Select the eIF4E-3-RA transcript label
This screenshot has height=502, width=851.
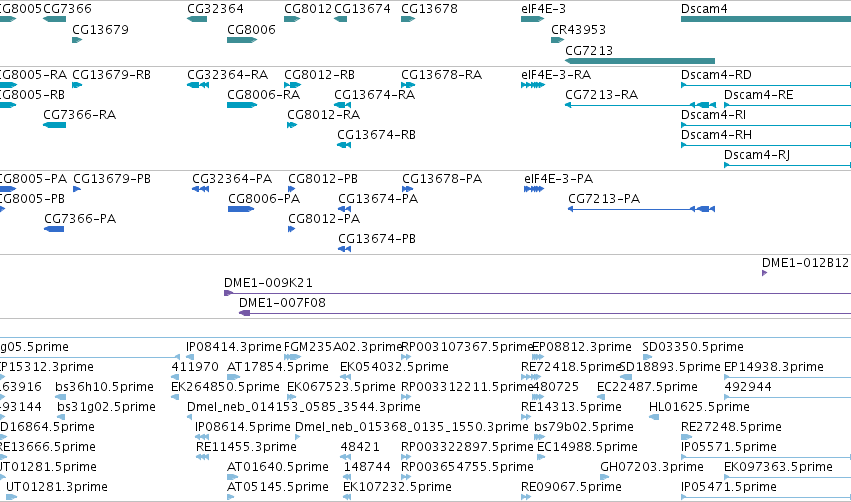click(556, 74)
